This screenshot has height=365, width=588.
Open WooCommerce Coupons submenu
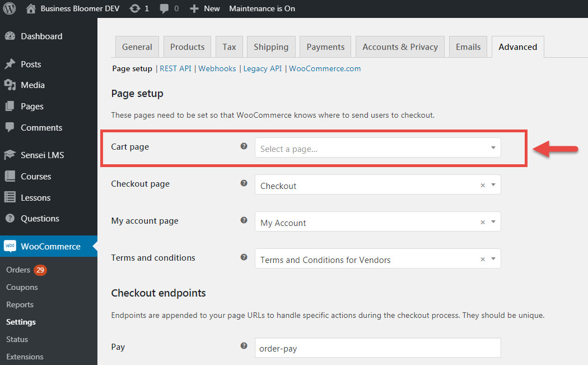(x=22, y=287)
